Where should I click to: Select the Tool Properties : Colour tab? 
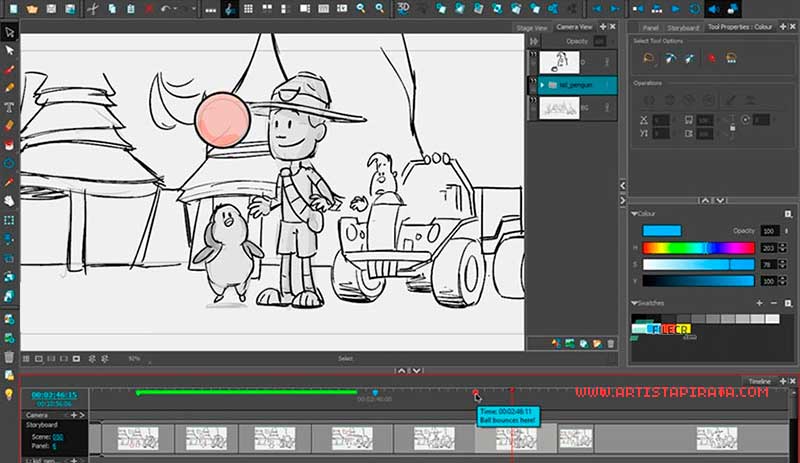point(740,27)
